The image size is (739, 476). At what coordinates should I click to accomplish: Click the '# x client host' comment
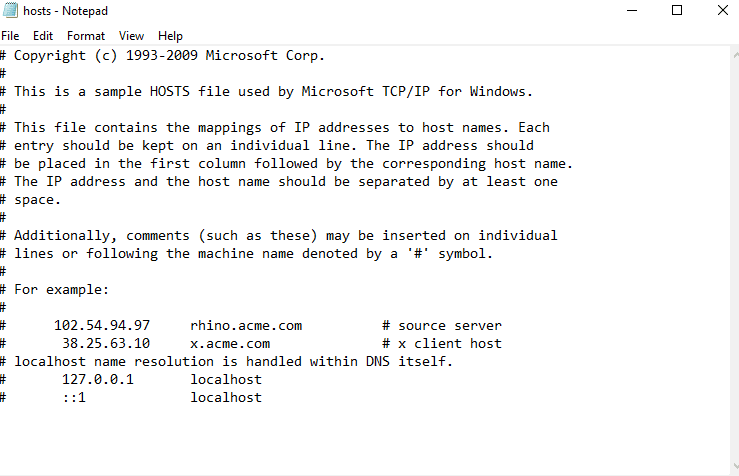(441, 343)
